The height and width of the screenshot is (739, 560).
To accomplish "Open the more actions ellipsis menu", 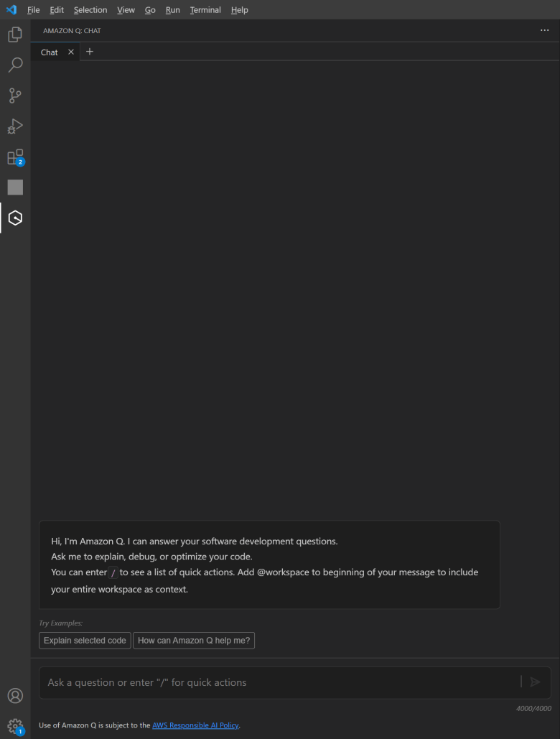I will 544,30.
